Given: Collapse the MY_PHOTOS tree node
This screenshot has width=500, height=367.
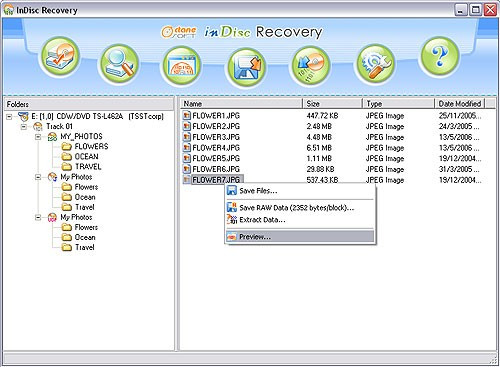Looking at the screenshot, I should pos(38,137).
